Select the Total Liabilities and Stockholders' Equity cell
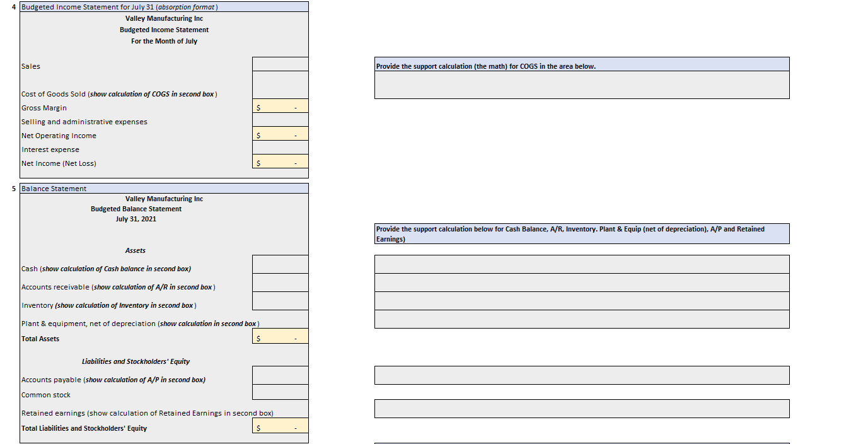Image resolution: width=868 pixels, height=444 pixels. coord(280,425)
